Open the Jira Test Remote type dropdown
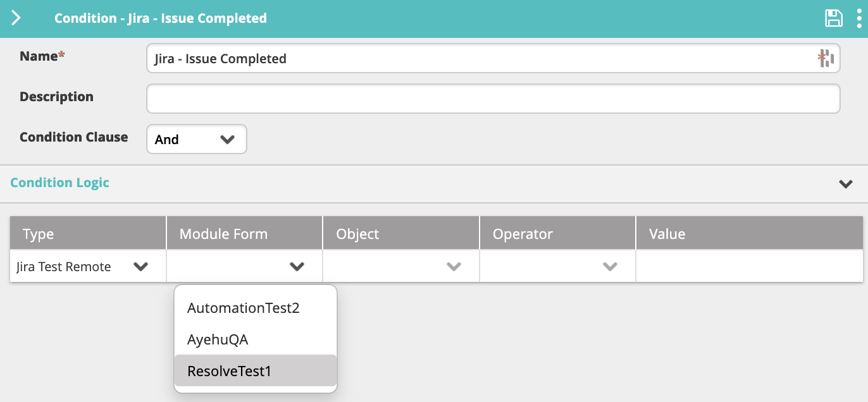The height and width of the screenshot is (402, 868). pyautogui.click(x=140, y=267)
